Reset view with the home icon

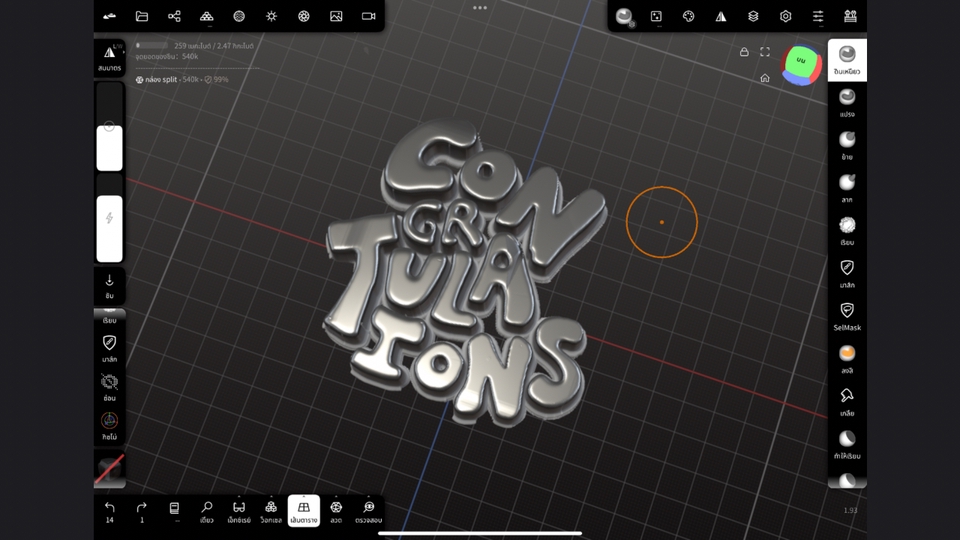click(765, 78)
